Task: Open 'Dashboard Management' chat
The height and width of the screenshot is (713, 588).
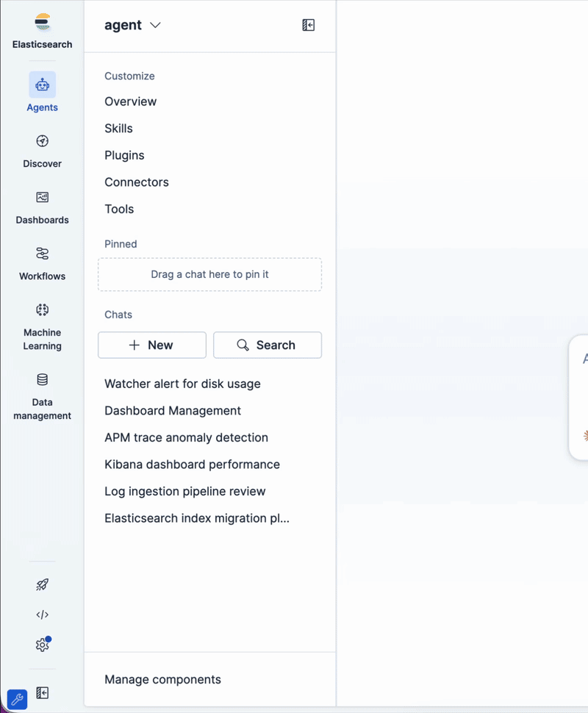Action: coord(173,411)
